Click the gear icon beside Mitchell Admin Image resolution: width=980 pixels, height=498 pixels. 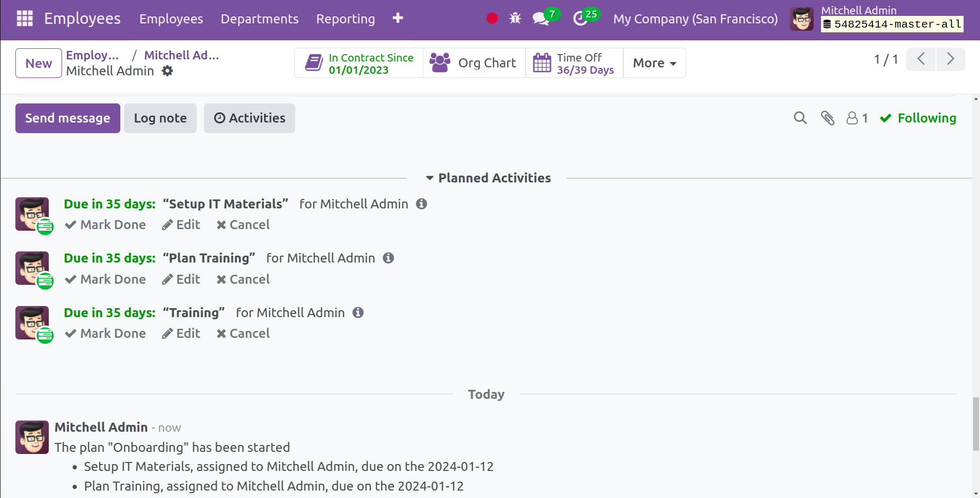[167, 71]
